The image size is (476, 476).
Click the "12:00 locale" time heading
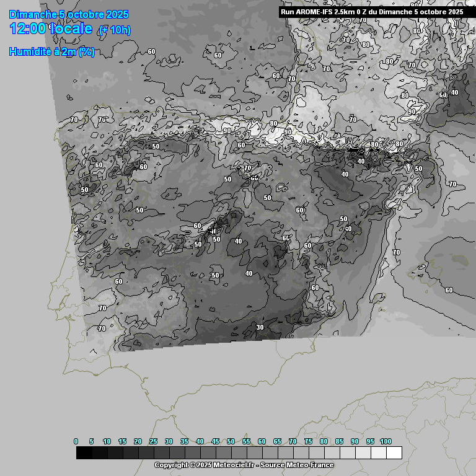pyautogui.click(x=51, y=29)
